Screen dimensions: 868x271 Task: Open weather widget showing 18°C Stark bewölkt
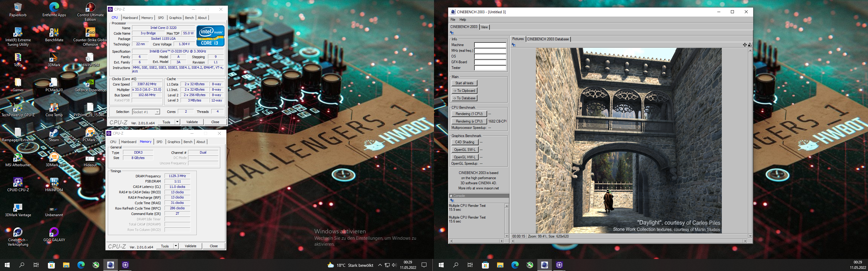(351, 265)
